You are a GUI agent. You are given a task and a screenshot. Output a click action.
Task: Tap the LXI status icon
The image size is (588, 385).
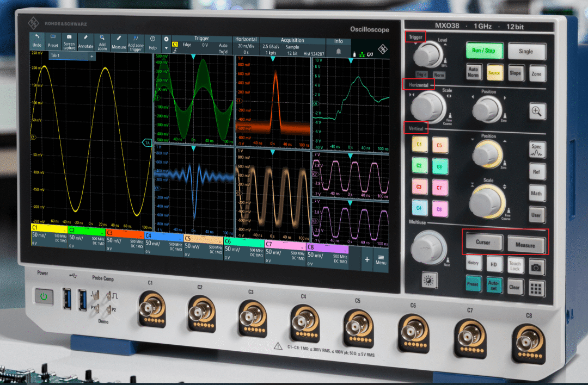[x=370, y=54]
